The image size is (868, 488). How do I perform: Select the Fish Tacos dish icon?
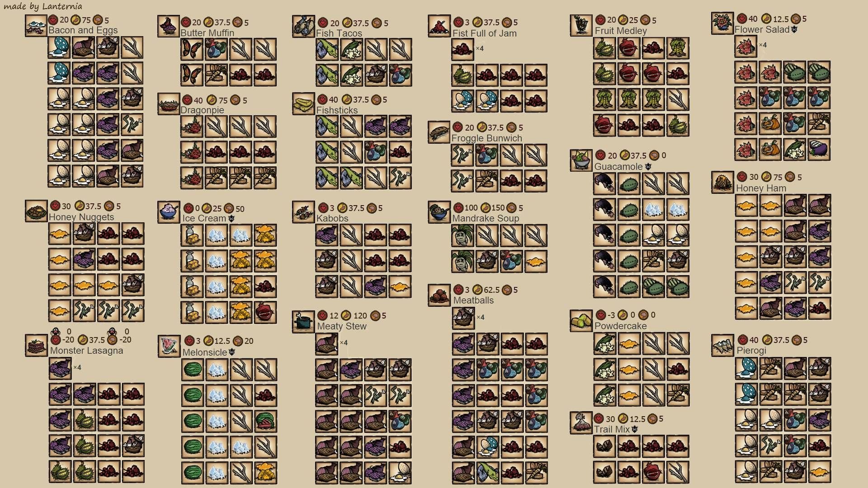303,26
